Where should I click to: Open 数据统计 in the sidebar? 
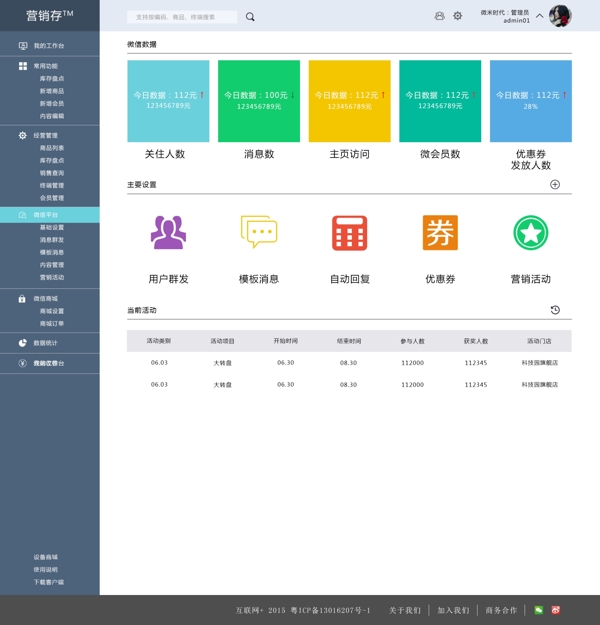pyautogui.click(x=45, y=343)
